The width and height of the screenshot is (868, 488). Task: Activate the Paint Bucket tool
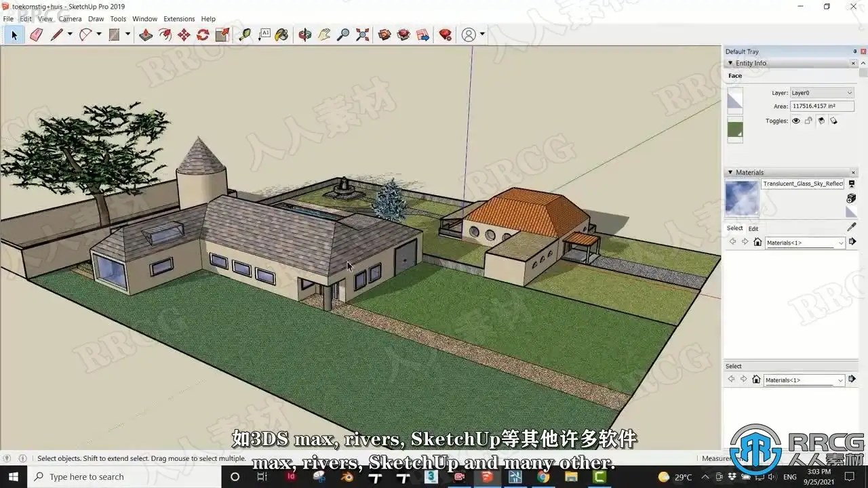pyautogui.click(x=282, y=35)
